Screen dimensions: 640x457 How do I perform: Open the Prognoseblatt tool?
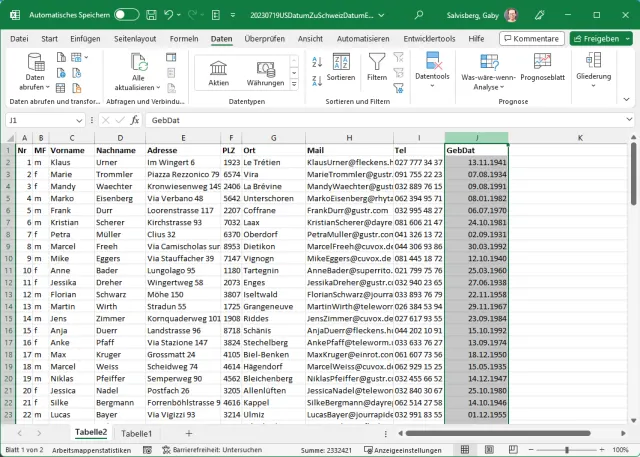(x=542, y=68)
